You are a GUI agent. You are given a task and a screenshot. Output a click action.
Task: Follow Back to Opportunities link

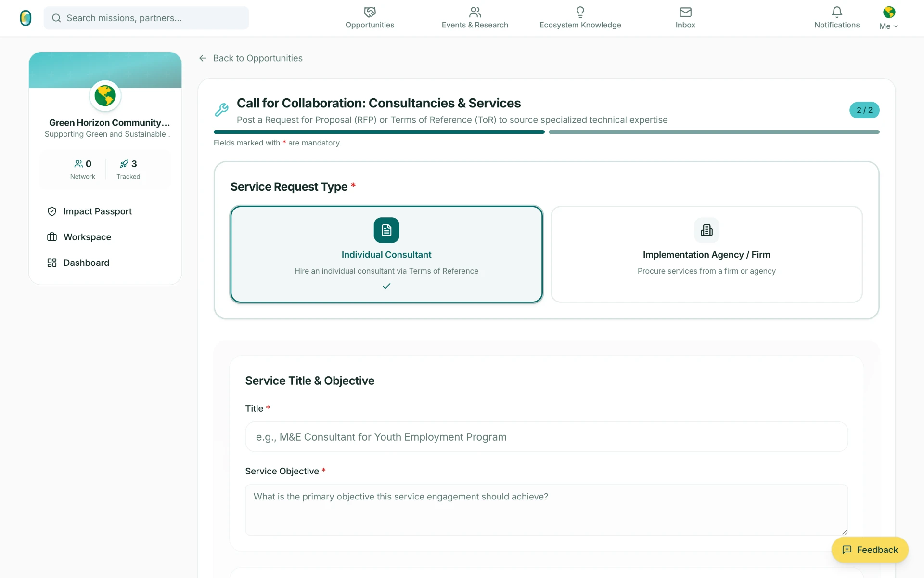click(258, 58)
